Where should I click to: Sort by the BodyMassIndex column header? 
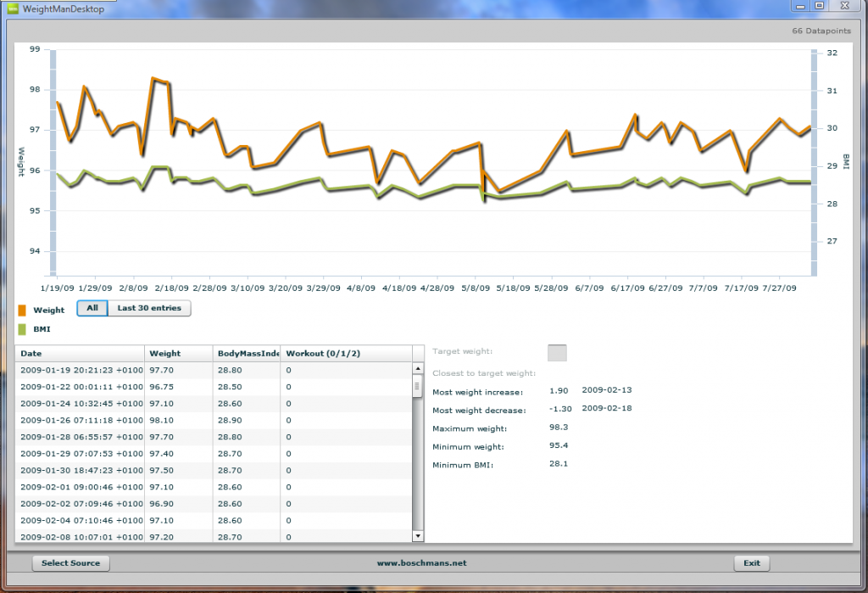(x=247, y=354)
